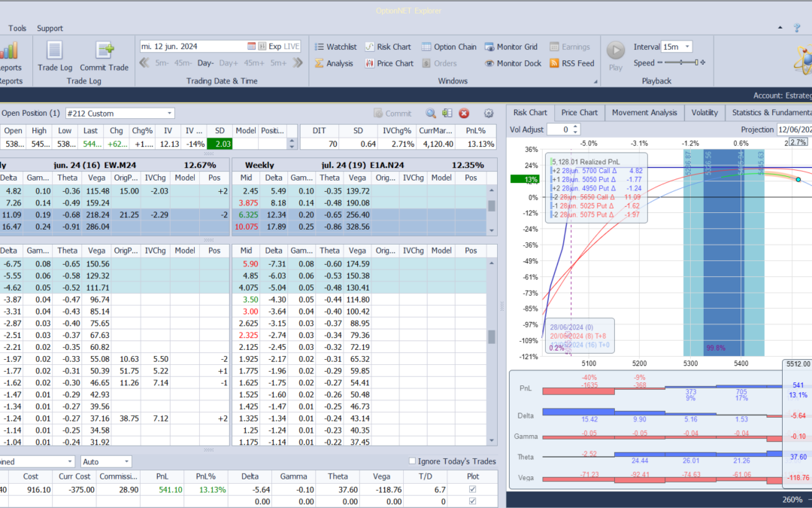
Task: Step forward 45 minutes with 45m+
Action: 254,62
